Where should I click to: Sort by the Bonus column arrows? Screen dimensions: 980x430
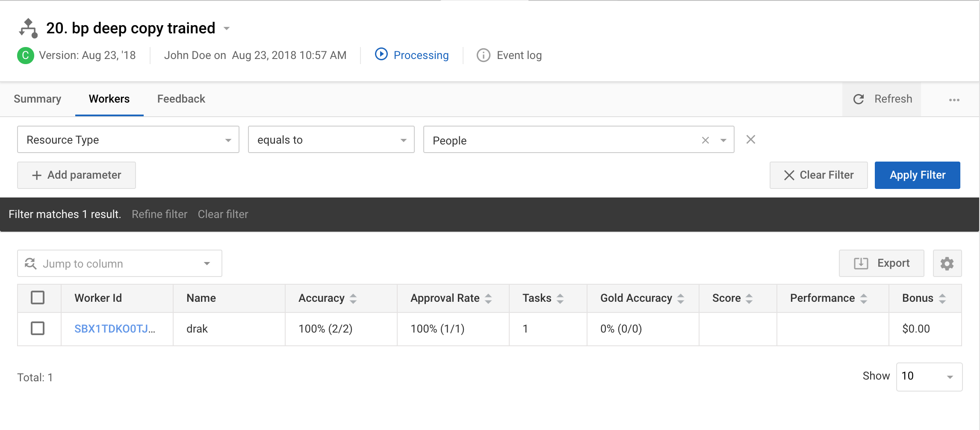pos(942,299)
